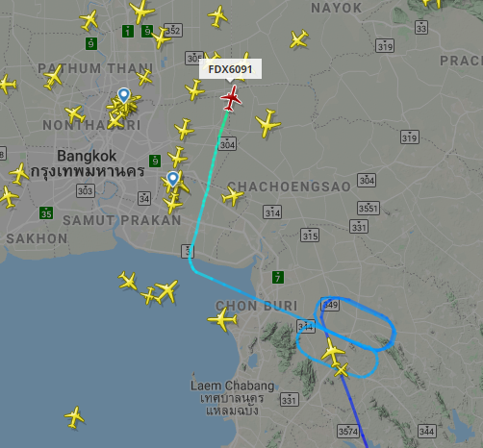Click the FDX6091 callsign label
Screen dimensions: 483x448
(x=230, y=69)
